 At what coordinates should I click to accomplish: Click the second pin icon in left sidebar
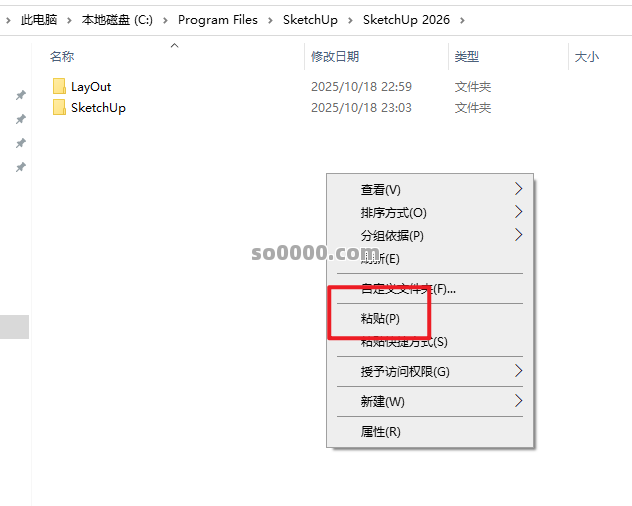tap(20, 119)
